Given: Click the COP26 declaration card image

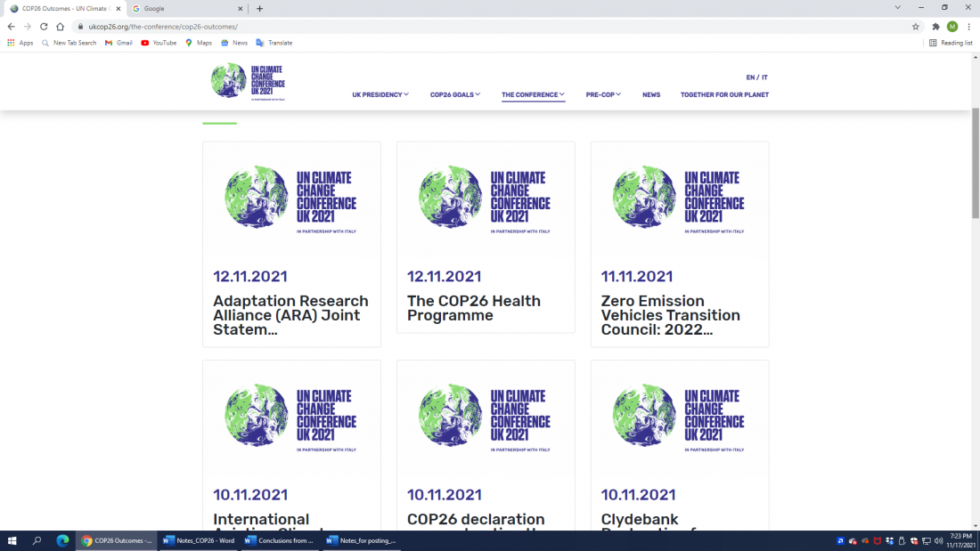Looking at the screenshot, I should [486, 417].
